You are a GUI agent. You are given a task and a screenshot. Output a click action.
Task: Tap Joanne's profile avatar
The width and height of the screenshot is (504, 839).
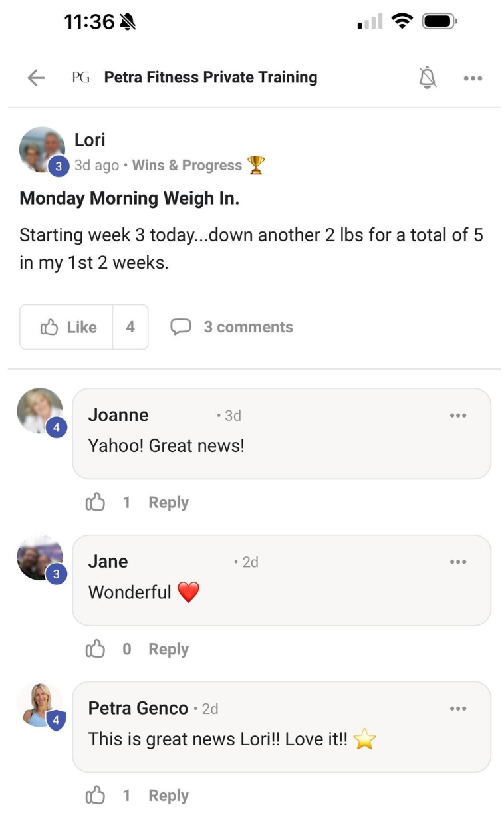(40, 411)
